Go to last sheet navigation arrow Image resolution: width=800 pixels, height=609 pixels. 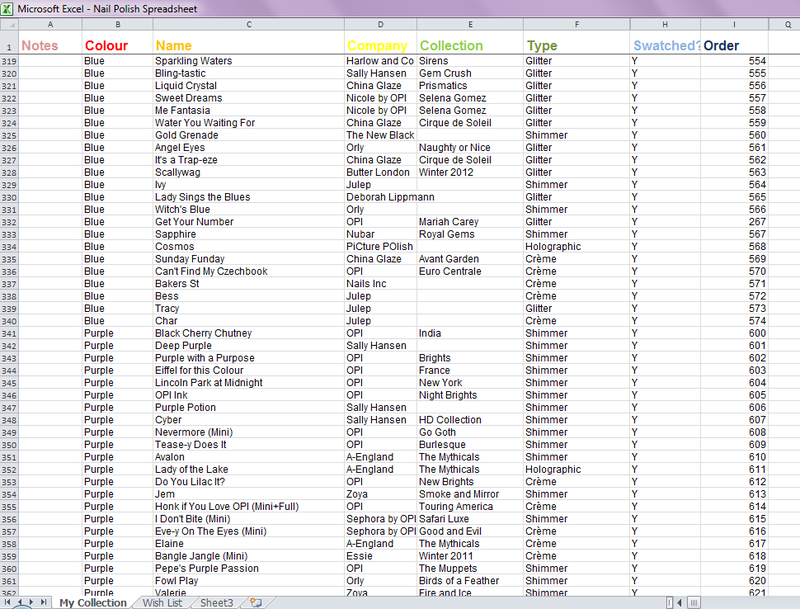click(44, 602)
